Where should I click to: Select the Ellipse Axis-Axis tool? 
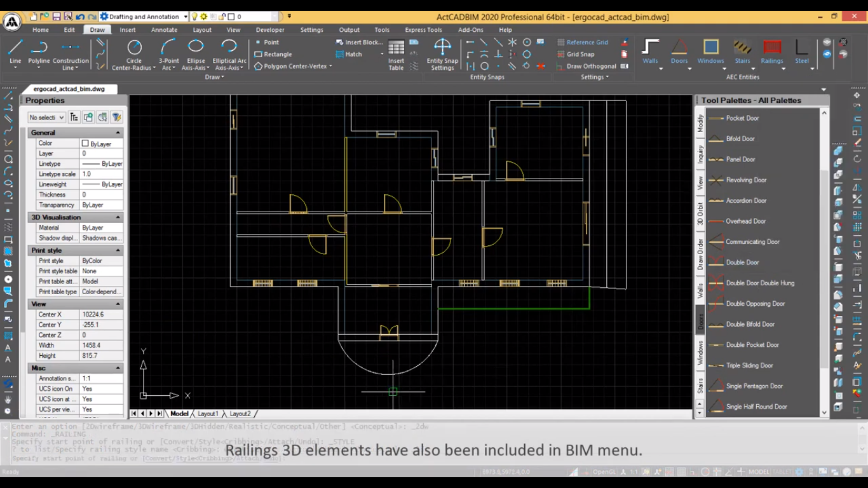tap(196, 54)
